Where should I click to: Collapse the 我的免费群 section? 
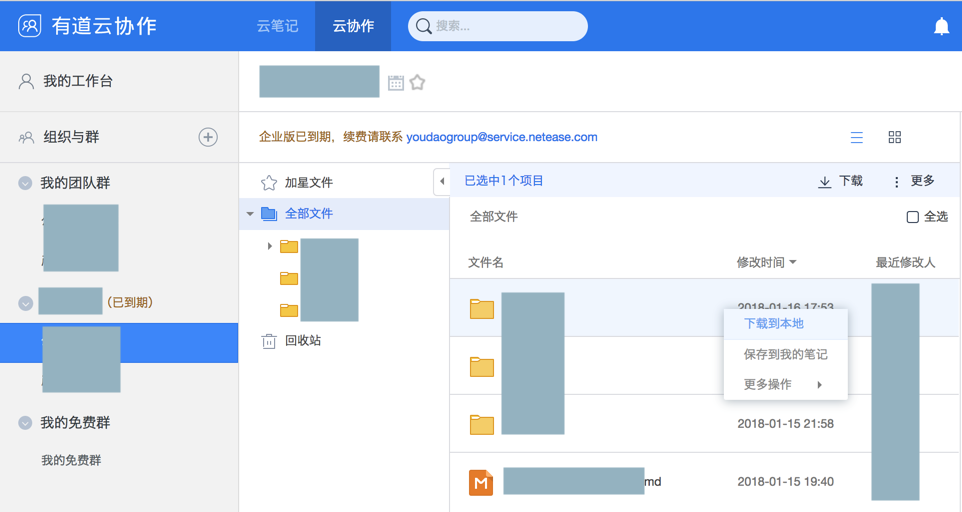pos(25,424)
